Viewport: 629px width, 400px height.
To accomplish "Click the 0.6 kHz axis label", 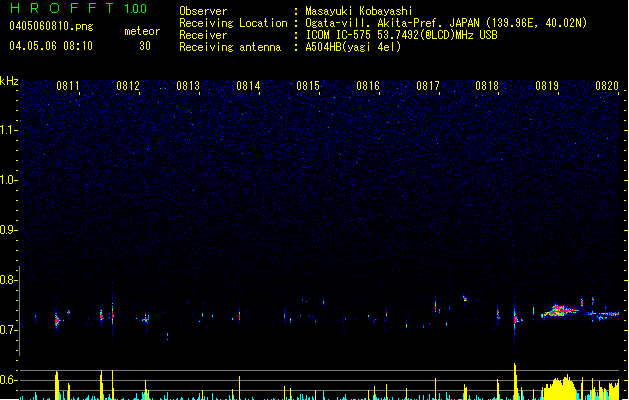I will (x=7, y=380).
